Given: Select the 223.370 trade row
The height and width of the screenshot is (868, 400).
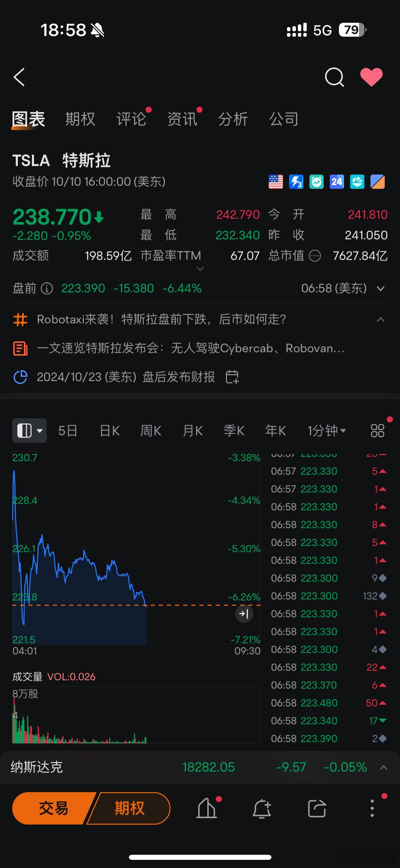Looking at the screenshot, I should click(x=329, y=685).
